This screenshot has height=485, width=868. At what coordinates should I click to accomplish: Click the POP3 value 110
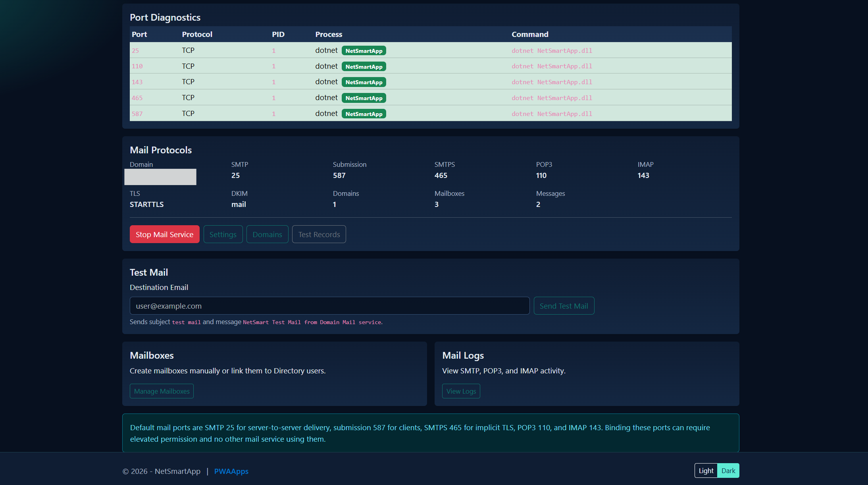[541, 176]
